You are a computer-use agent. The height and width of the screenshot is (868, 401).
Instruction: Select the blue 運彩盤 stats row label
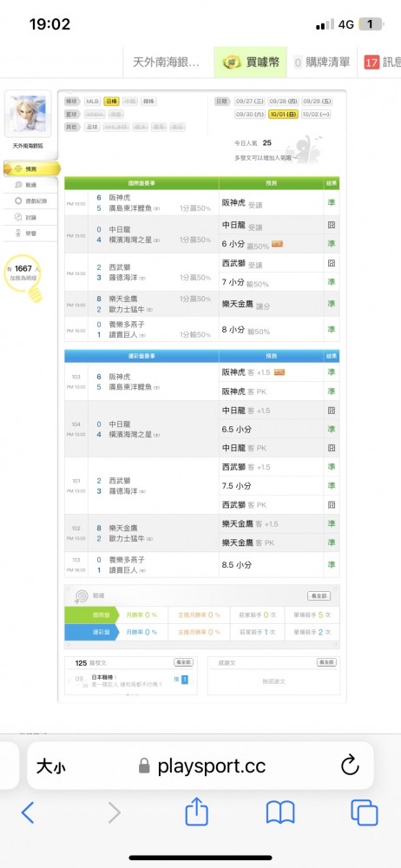point(90,632)
